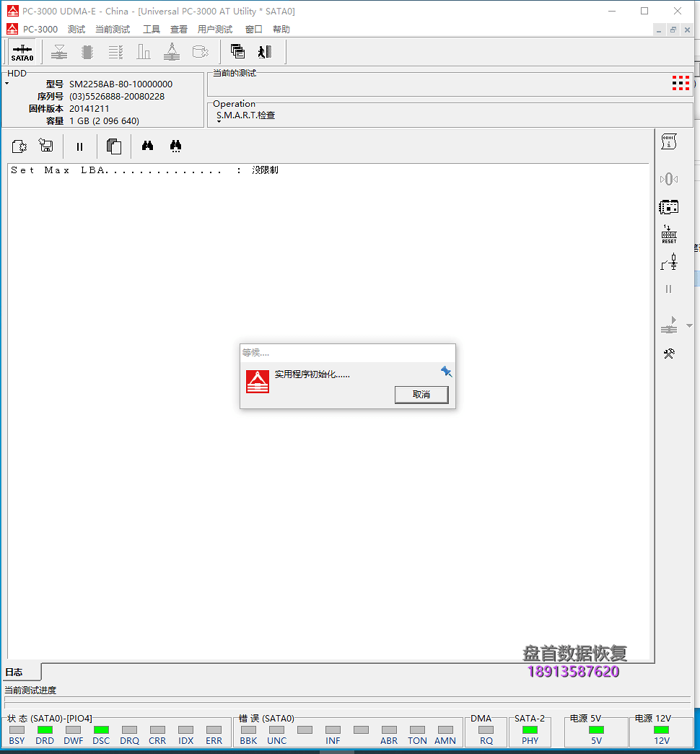Click the green DSC status indicator
This screenshot has height=754, width=700.
[101, 729]
